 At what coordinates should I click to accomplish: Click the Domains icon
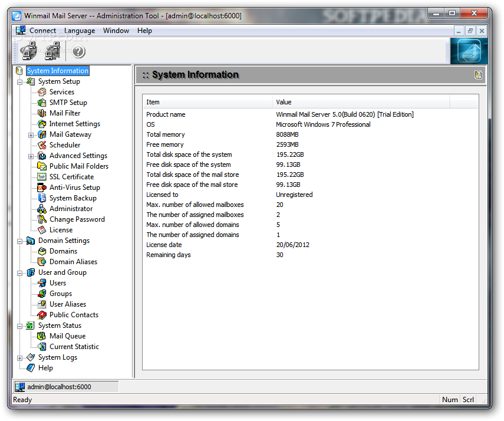pyautogui.click(x=42, y=251)
